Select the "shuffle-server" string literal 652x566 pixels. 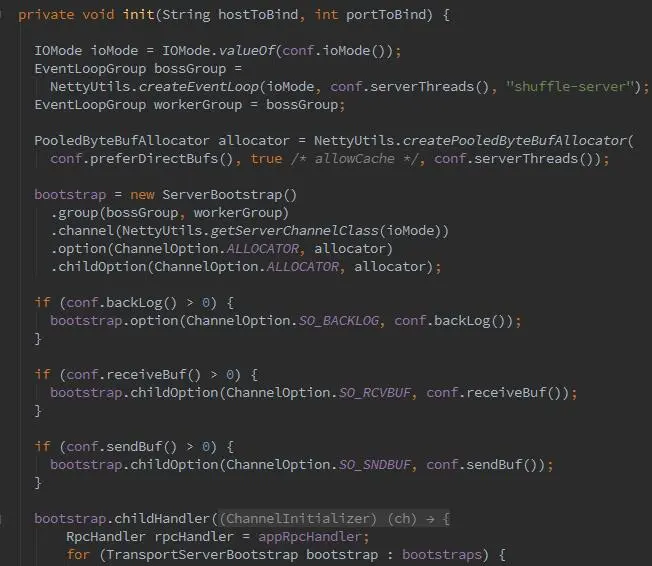[x=568, y=87]
